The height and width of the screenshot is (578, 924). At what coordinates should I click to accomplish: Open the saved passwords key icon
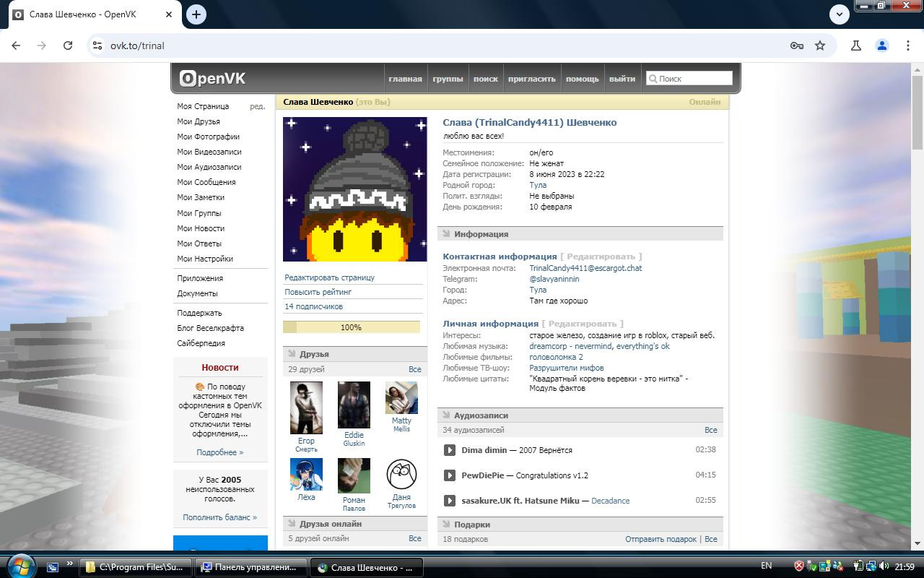797,46
